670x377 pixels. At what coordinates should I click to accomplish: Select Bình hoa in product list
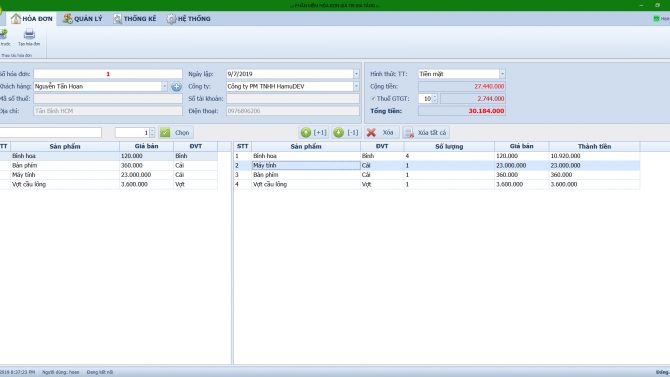109,156
